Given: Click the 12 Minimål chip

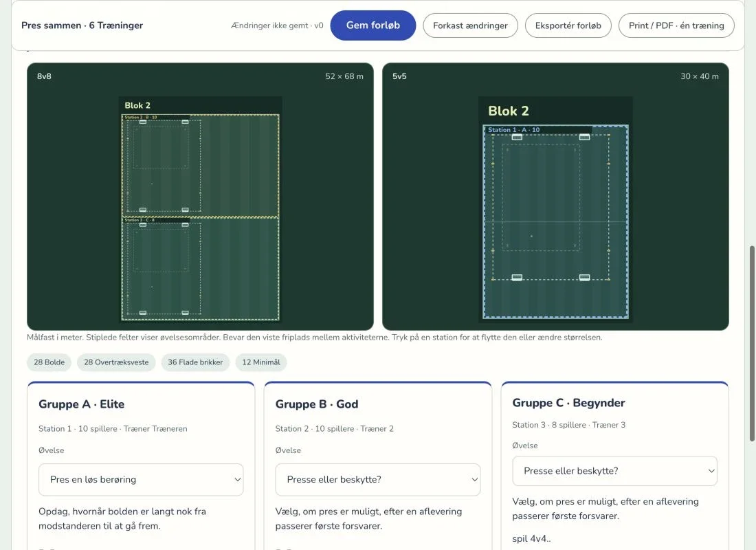Looking at the screenshot, I should 261,362.
